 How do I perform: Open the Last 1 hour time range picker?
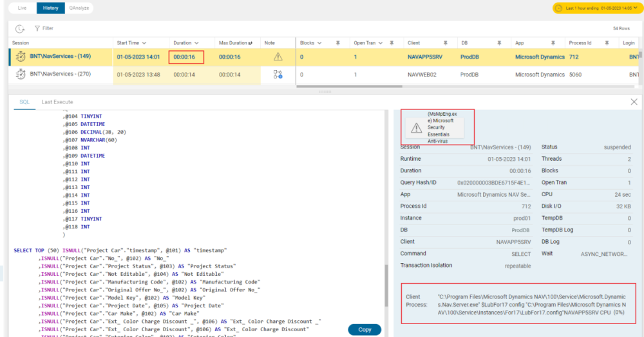[597, 8]
